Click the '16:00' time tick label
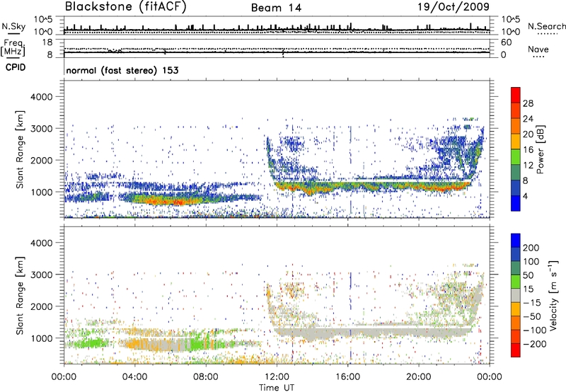 [347, 377]
